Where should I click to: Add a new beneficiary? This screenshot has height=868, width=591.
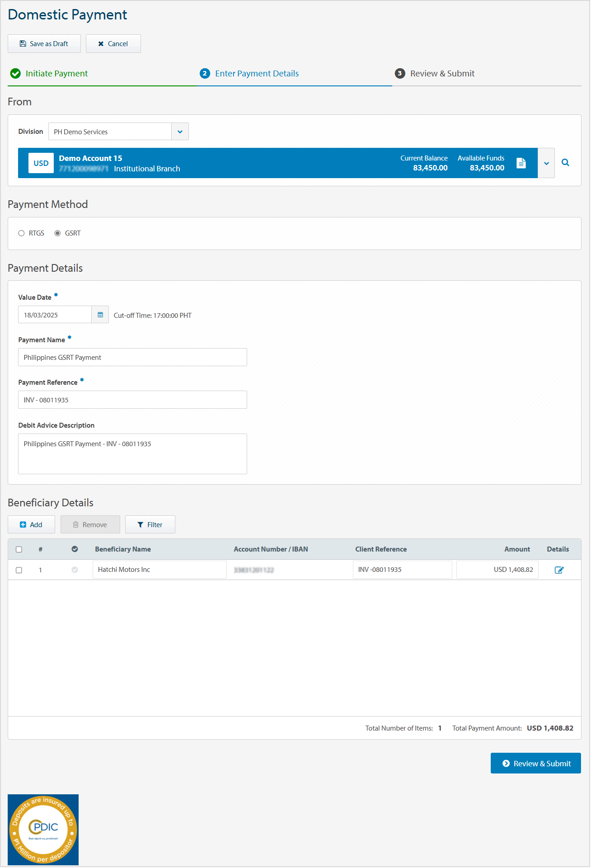click(31, 525)
